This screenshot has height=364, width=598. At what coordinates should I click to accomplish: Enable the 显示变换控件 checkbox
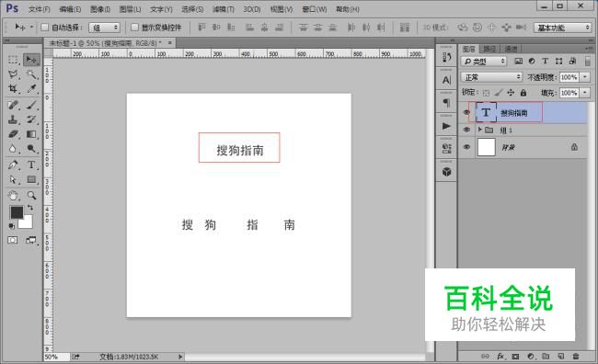click(134, 27)
